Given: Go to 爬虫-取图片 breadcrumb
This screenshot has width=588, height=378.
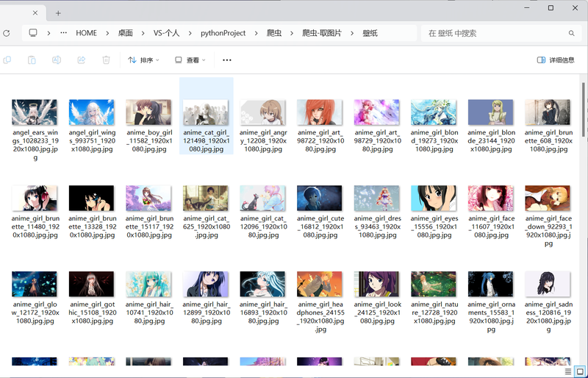Looking at the screenshot, I should (x=322, y=33).
